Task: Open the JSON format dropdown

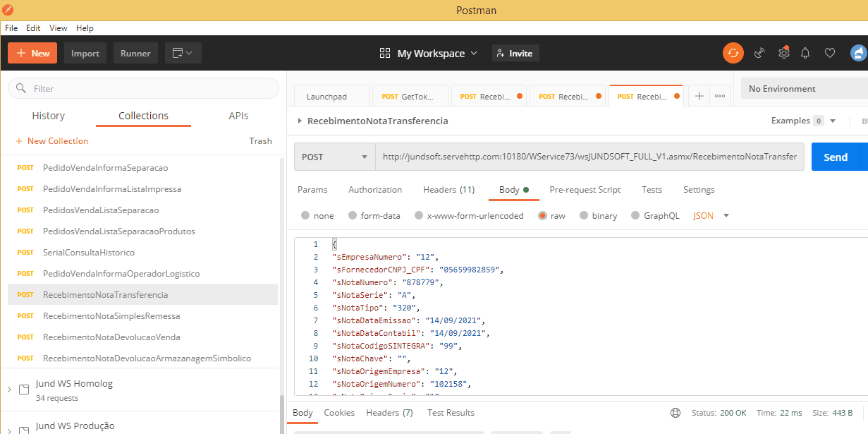Action: tap(711, 216)
